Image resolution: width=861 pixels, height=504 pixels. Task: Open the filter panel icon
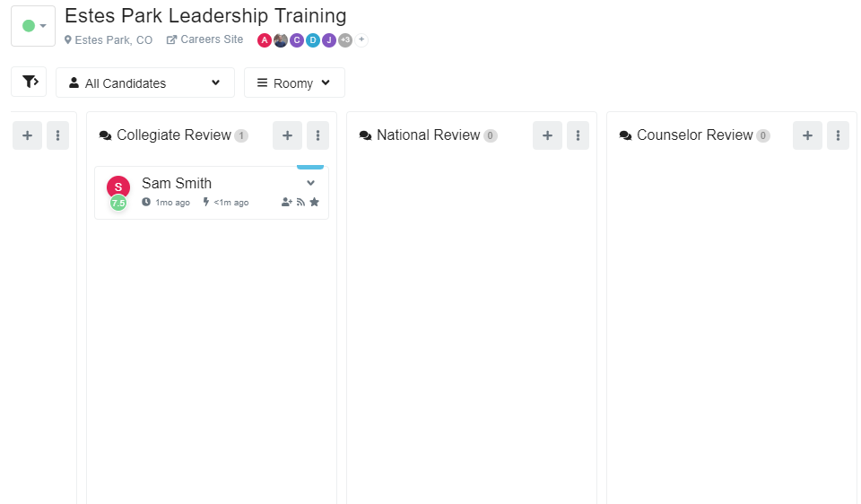tap(29, 82)
